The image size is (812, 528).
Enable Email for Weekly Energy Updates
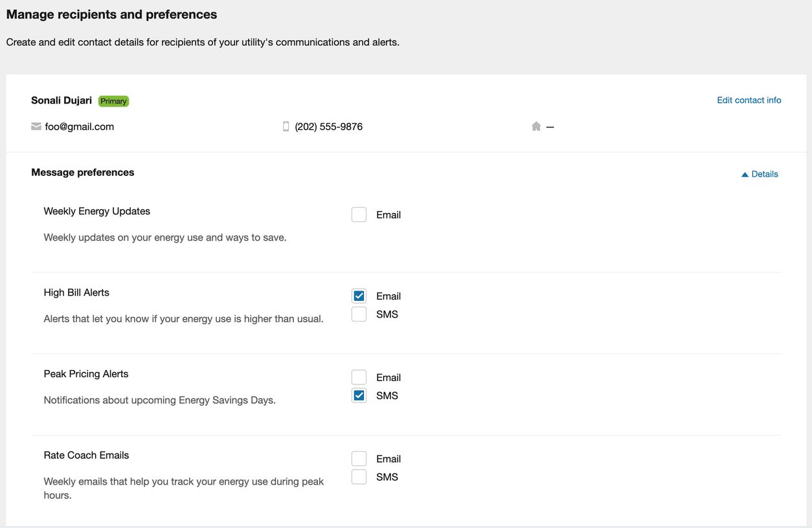click(359, 215)
